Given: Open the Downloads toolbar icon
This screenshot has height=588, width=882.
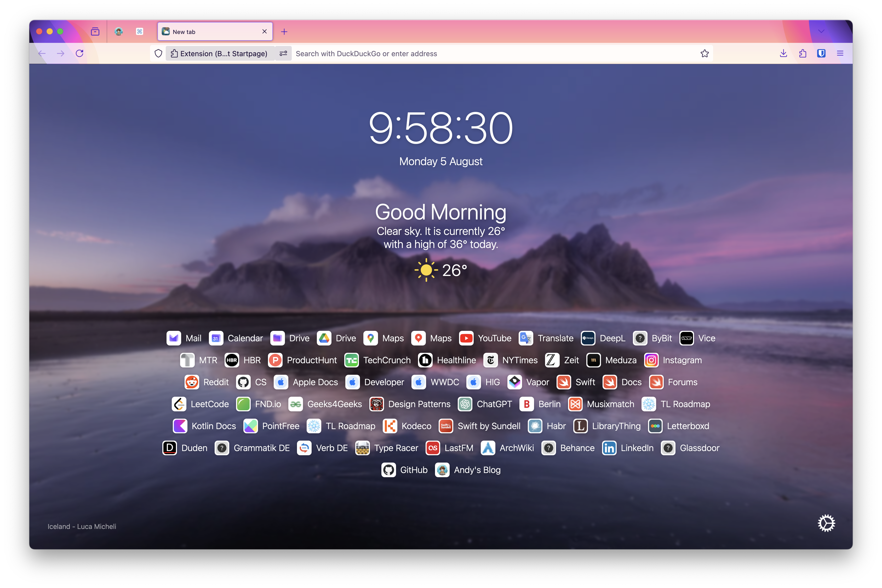Looking at the screenshot, I should [783, 53].
